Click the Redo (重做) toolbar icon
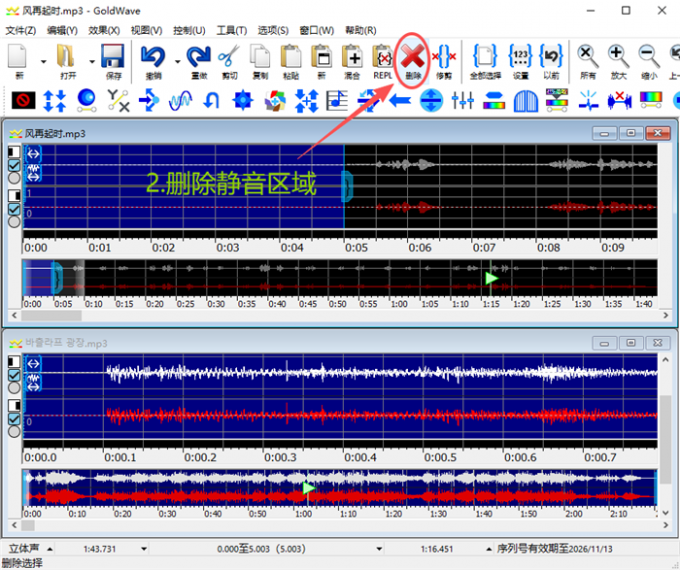 [x=198, y=58]
